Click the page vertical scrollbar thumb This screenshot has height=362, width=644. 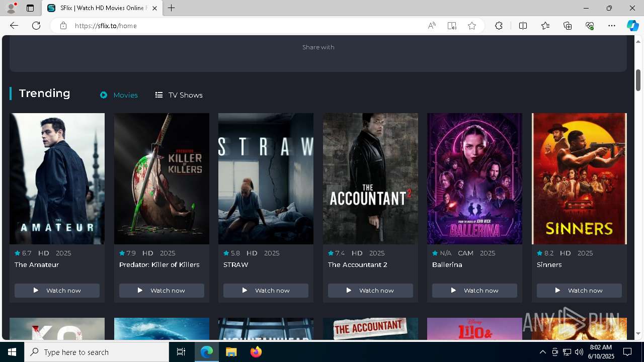pos(638,80)
